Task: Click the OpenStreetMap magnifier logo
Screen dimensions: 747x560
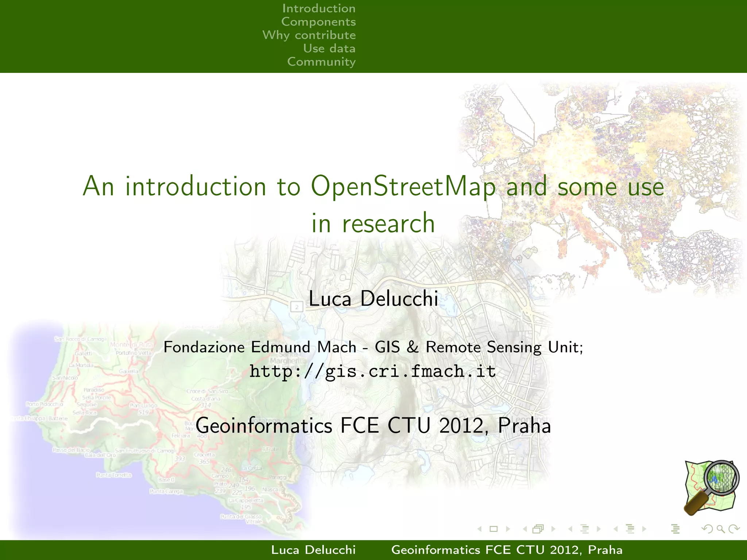Action: tap(711, 487)
